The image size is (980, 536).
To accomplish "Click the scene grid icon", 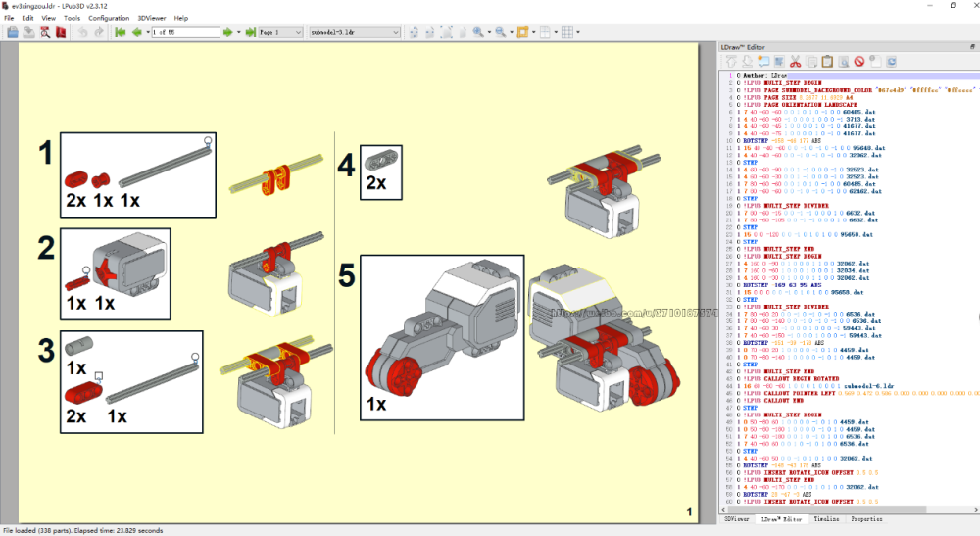I will pyautogui.click(x=566, y=32).
